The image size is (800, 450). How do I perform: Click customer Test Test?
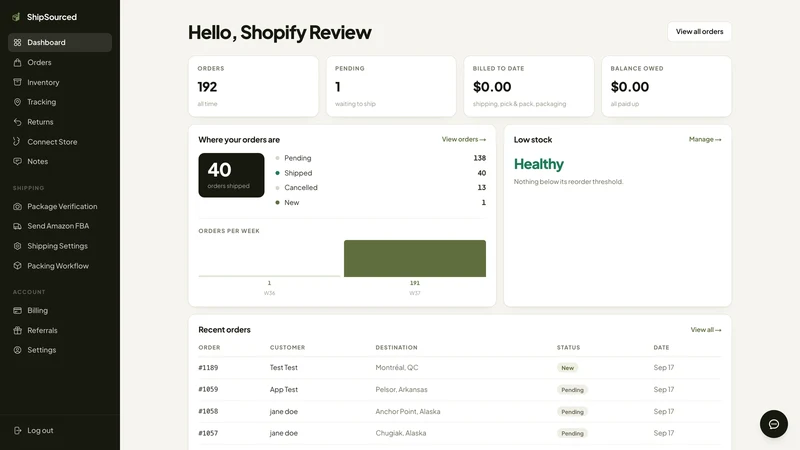[284, 368]
